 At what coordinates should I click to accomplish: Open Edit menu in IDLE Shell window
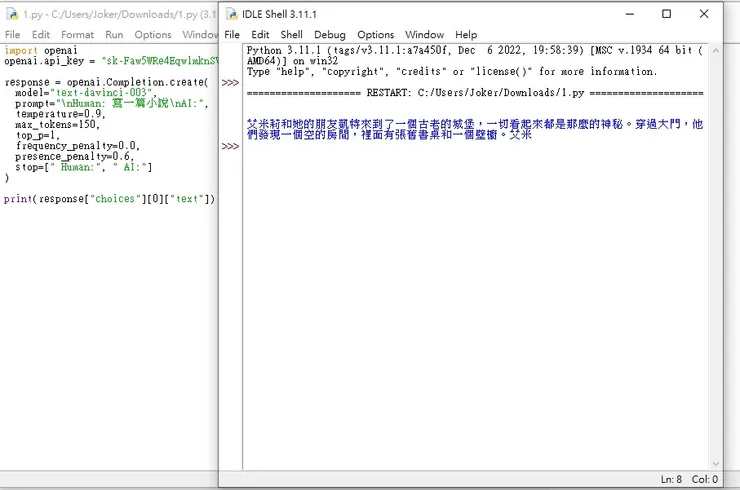pyautogui.click(x=260, y=34)
